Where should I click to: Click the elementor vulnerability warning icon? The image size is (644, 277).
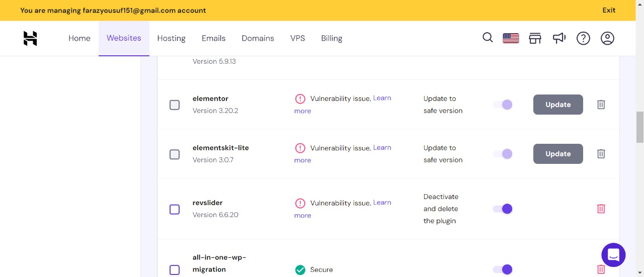pos(300,99)
